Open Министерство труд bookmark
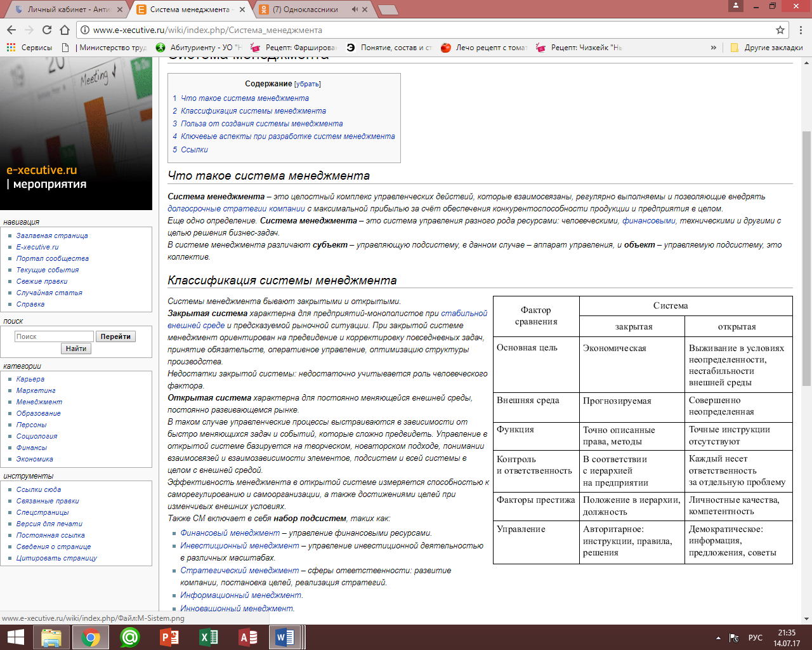Viewport: 812px width, 650px height. (105, 48)
